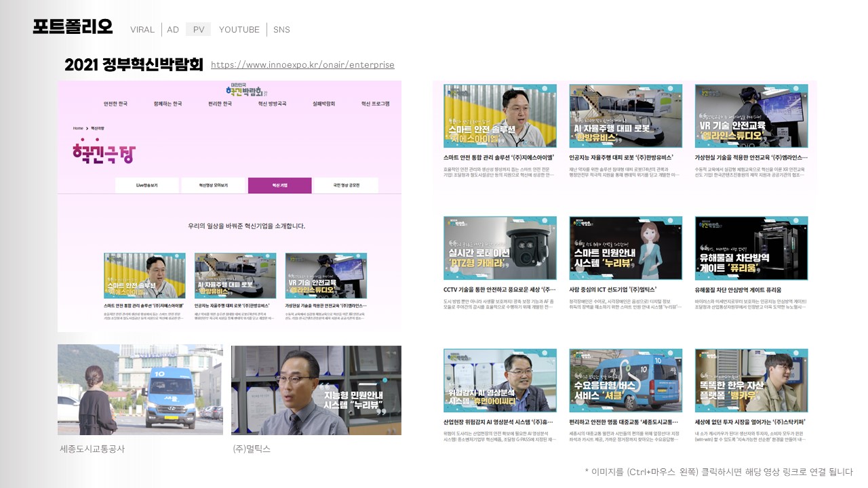Screen dimensions: 868x488
Task: Click the sentence 우리의 일상을 바꿔준 혁신기업을 소개합니다
Action: pos(247,226)
